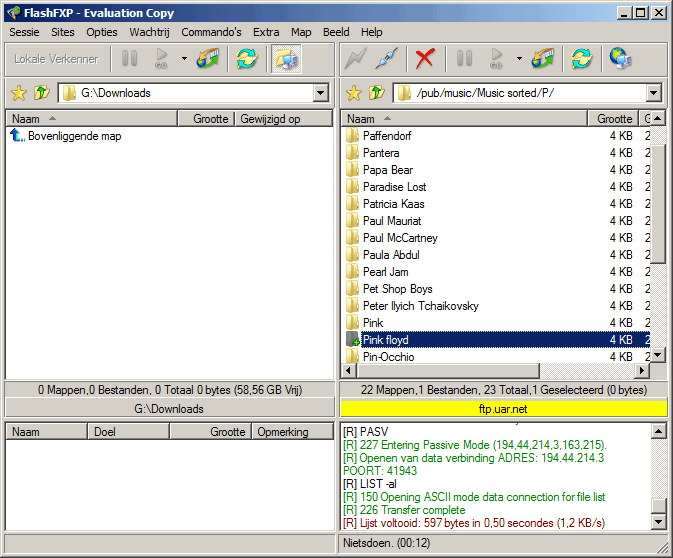Select the Paradise Lost folder
The image size is (673, 558).
394,187
